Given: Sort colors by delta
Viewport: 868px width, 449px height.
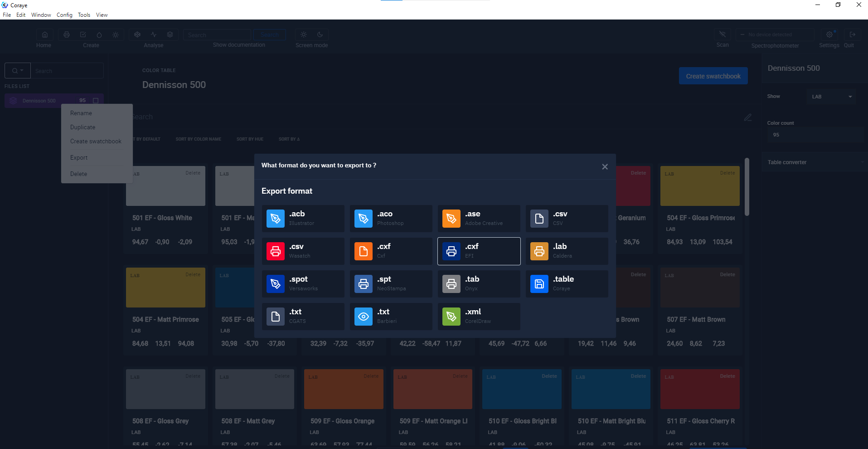Looking at the screenshot, I should coord(289,139).
